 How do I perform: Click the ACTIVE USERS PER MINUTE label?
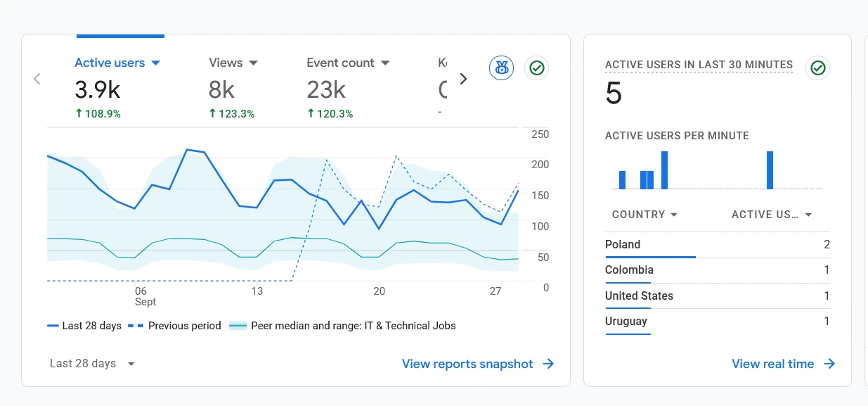pyautogui.click(x=677, y=136)
